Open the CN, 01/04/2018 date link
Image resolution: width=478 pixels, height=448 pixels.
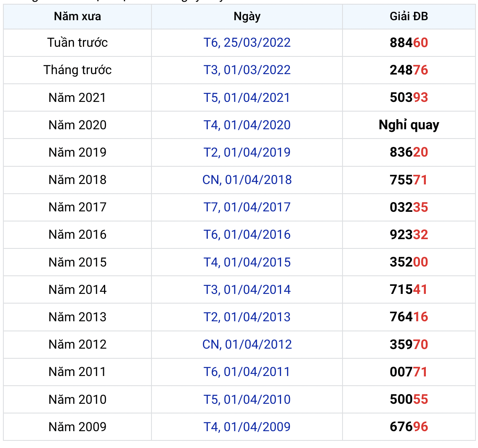(x=247, y=180)
